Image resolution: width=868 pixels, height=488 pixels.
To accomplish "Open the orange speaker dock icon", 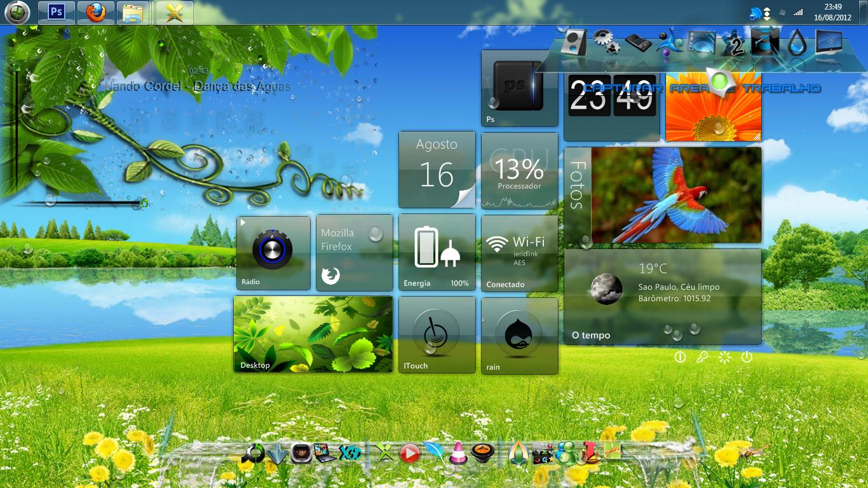I will 482,452.
